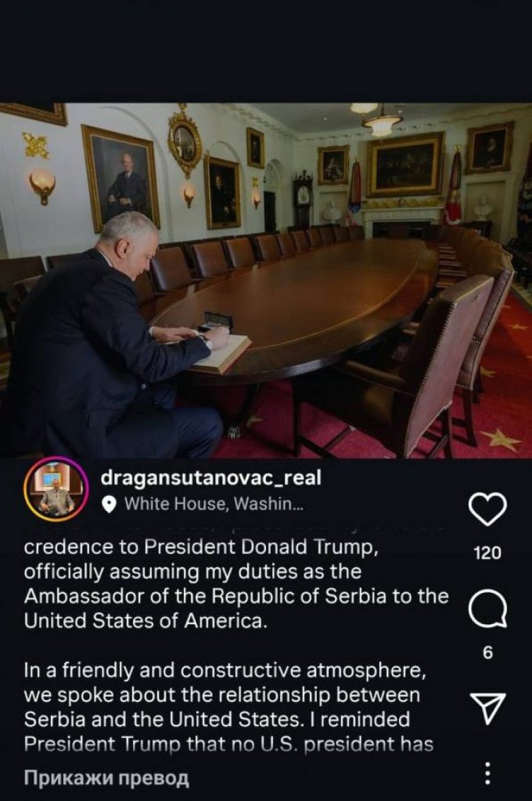Tap the caption paragraph starting 'In a friendly'
This screenshot has width=532, height=801.
pyautogui.click(x=229, y=708)
